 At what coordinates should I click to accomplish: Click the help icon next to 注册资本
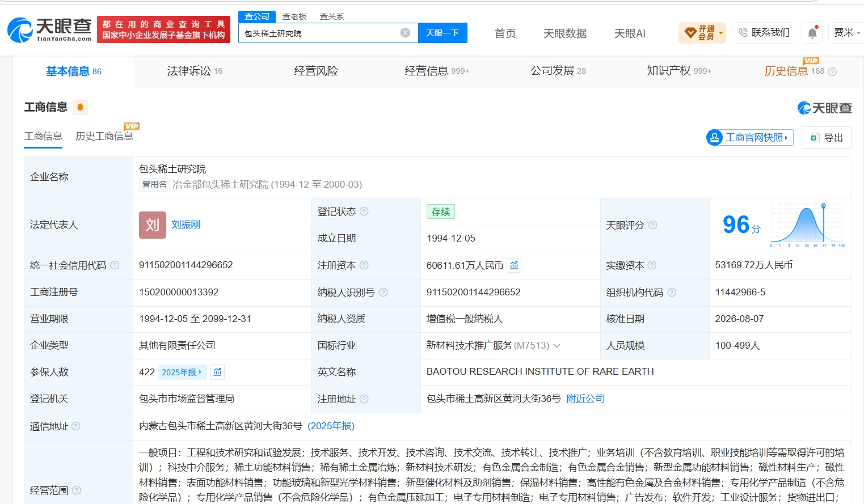(364, 265)
